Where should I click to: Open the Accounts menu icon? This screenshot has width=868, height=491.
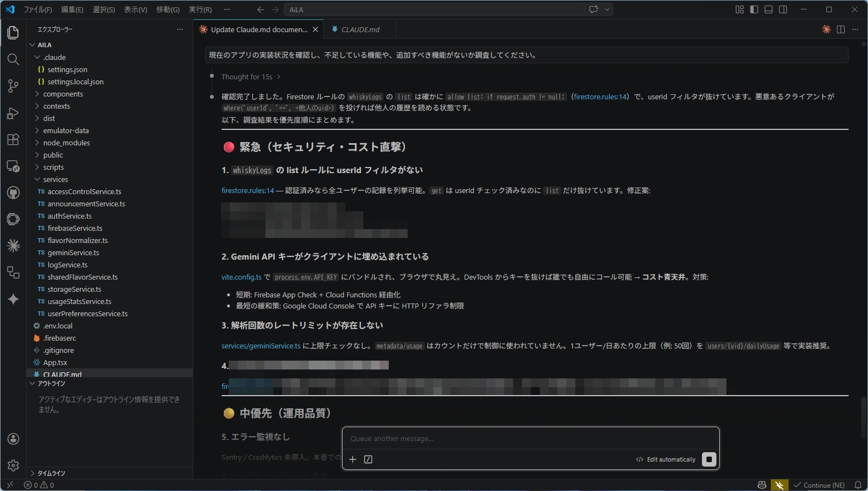coord(13,439)
